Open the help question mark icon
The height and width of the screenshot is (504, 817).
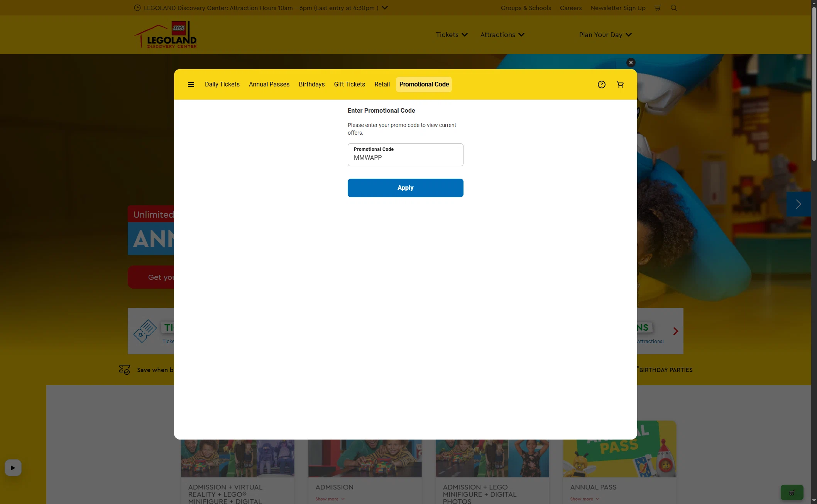pos(601,85)
